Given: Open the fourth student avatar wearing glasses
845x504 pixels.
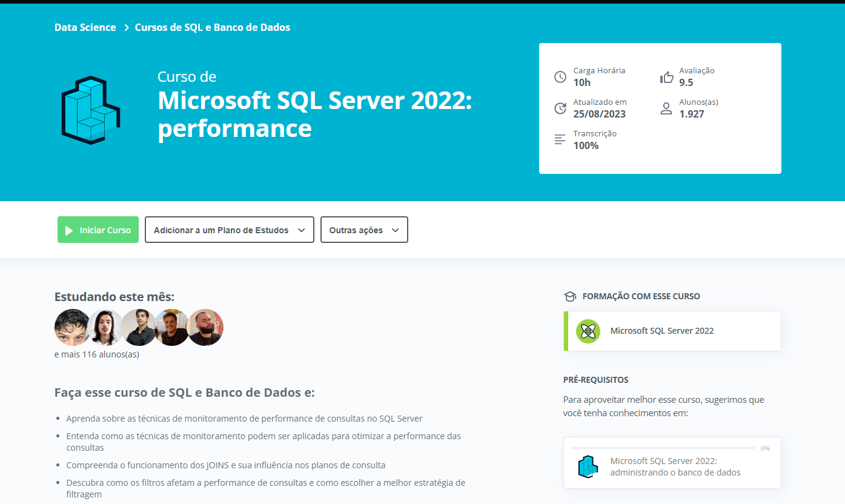Looking at the screenshot, I should 172,327.
